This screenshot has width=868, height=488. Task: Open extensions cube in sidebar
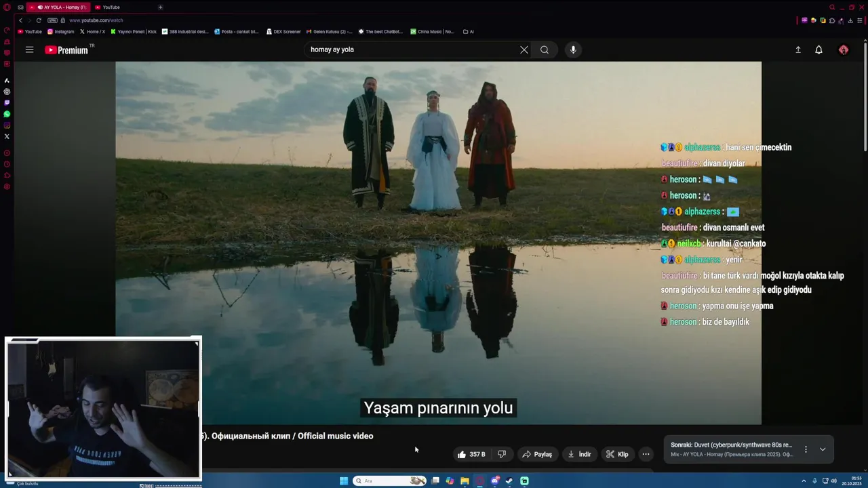point(7,176)
